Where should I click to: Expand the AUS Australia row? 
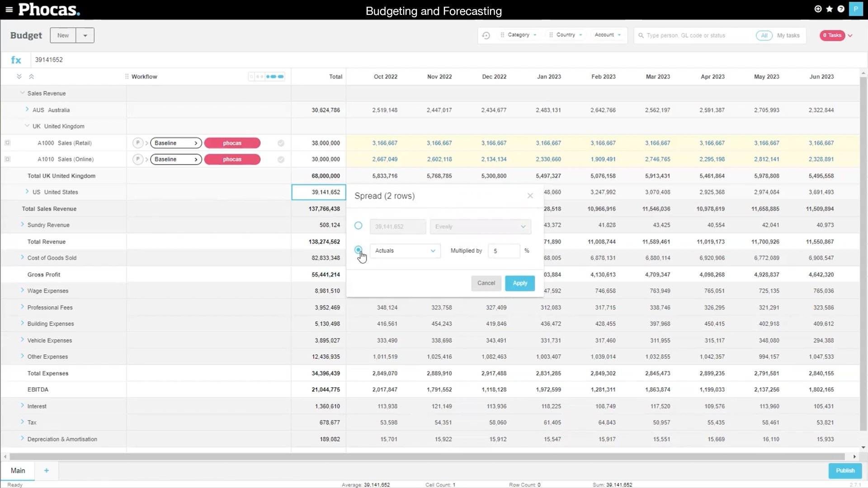pos(26,110)
